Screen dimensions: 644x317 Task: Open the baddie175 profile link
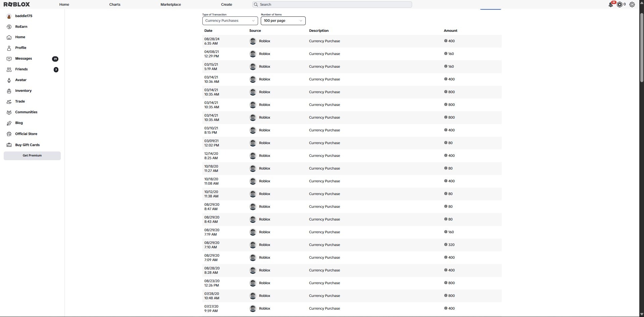23,16
